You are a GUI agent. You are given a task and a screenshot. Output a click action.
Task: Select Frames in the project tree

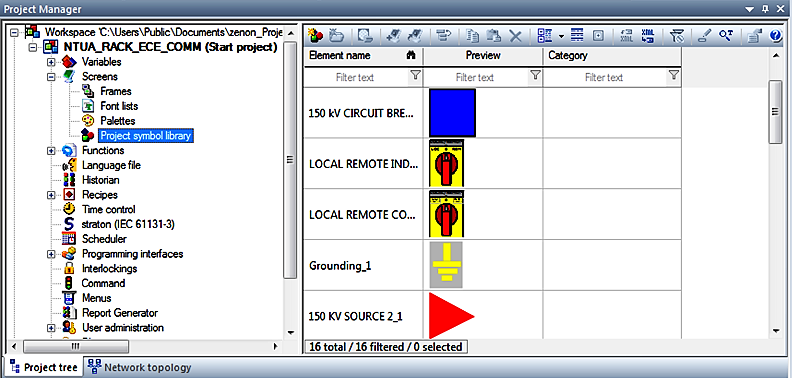click(x=116, y=91)
